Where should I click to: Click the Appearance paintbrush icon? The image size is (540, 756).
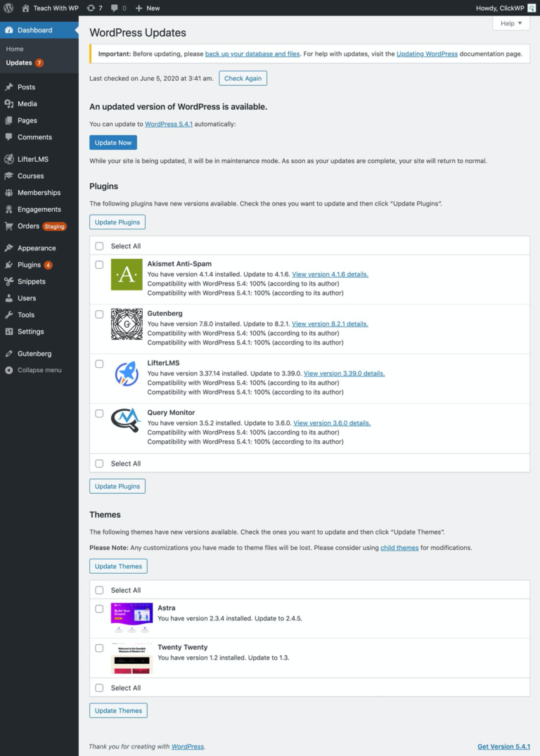[x=8, y=248]
